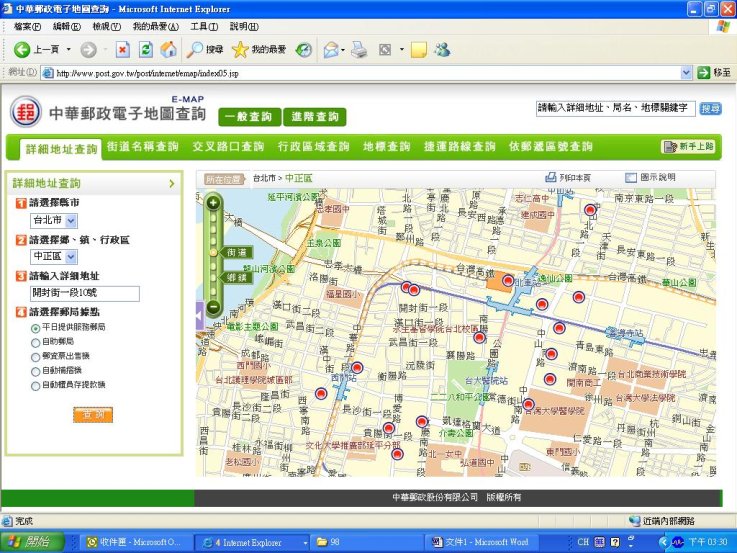Set map zoom to 鄉鎮 level
Viewport: 737px width, 553px height.
point(236,278)
